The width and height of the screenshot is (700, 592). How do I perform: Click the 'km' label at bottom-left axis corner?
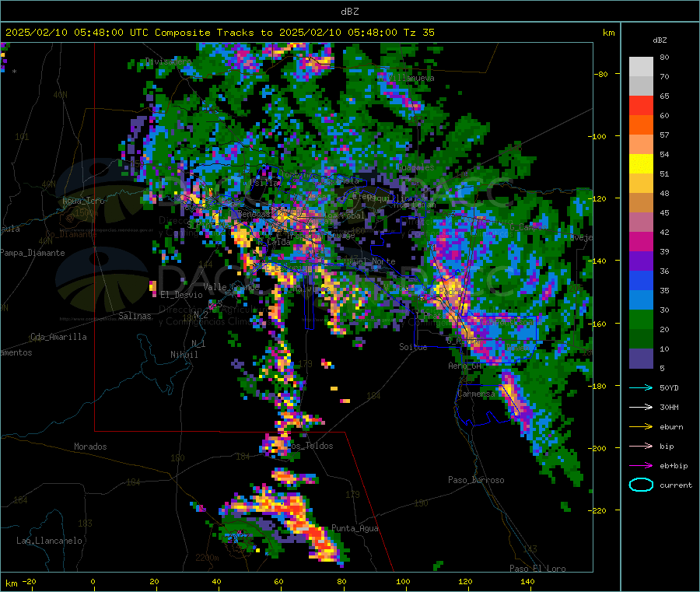(x=11, y=583)
